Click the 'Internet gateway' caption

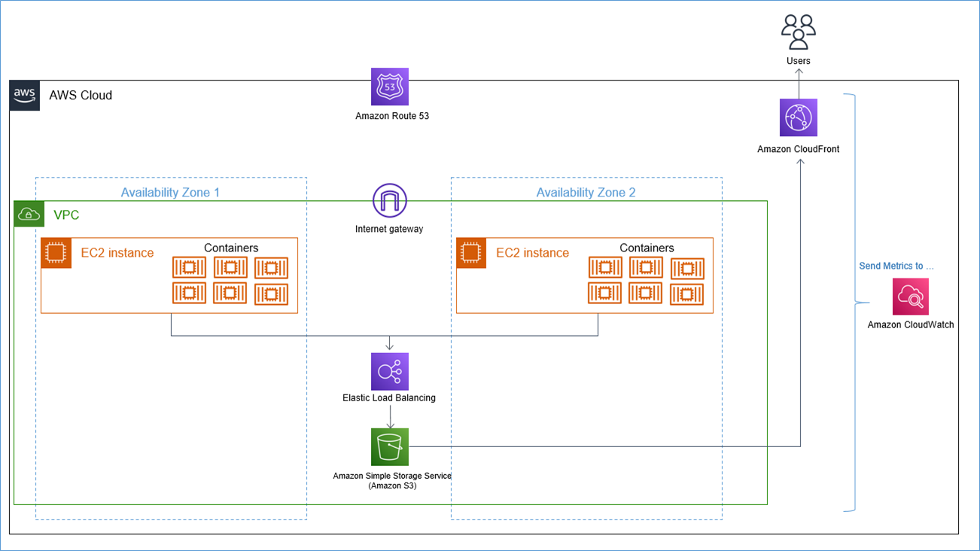click(x=389, y=229)
